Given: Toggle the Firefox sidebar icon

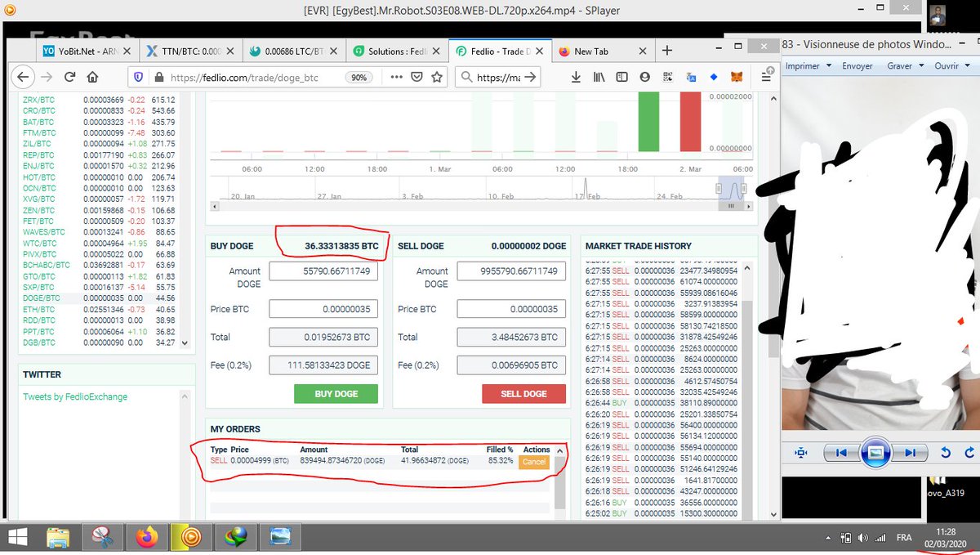Looking at the screenshot, I should pos(621,77).
